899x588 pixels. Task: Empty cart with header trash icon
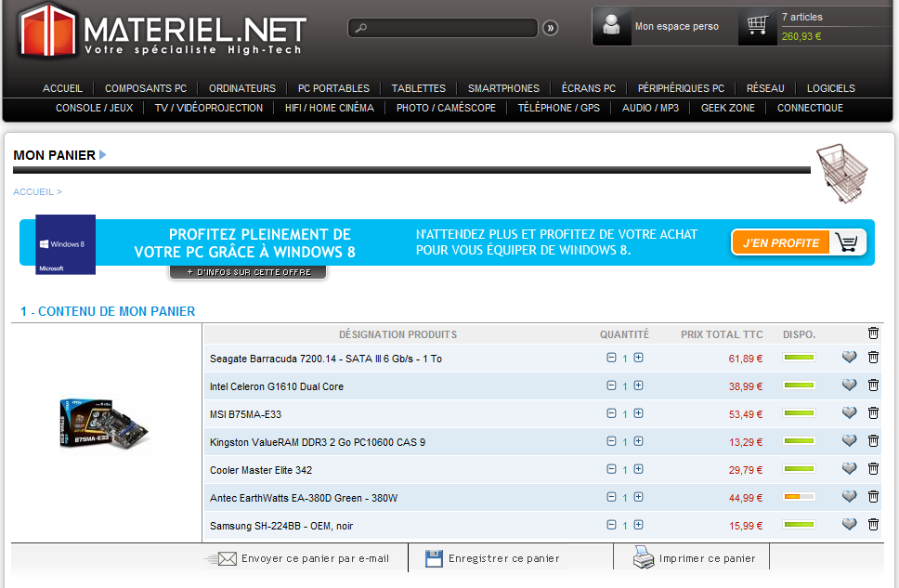(x=873, y=333)
